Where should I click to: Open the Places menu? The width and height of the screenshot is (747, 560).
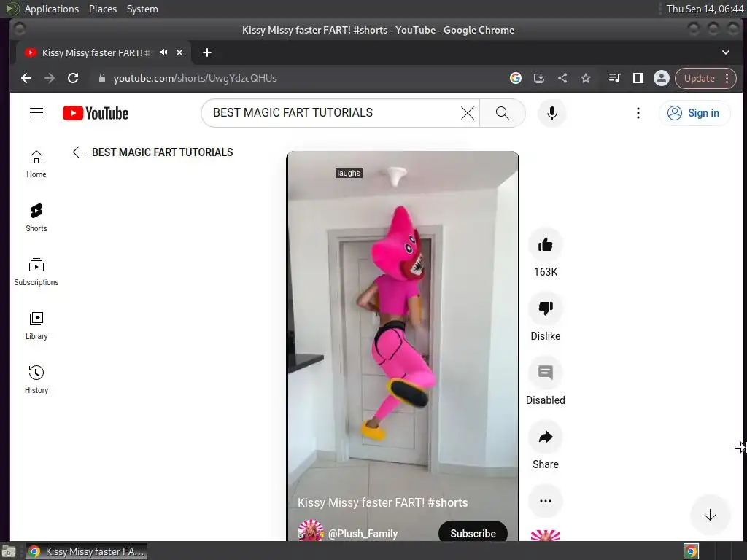(102, 9)
